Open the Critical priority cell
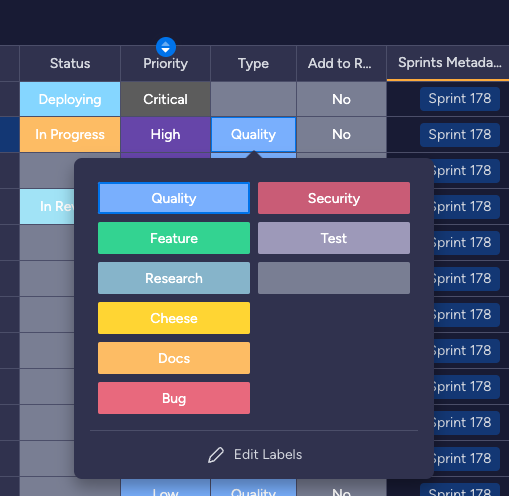This screenshot has width=509, height=496. pos(165,99)
